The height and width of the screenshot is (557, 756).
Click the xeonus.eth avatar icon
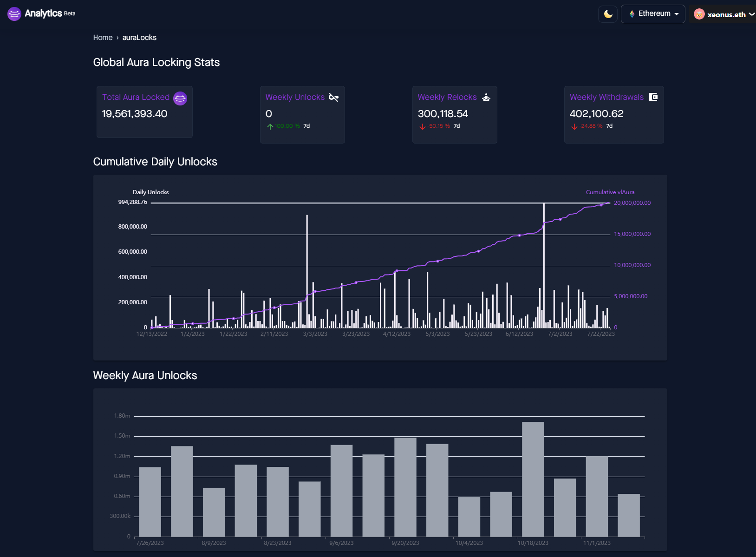(x=699, y=14)
